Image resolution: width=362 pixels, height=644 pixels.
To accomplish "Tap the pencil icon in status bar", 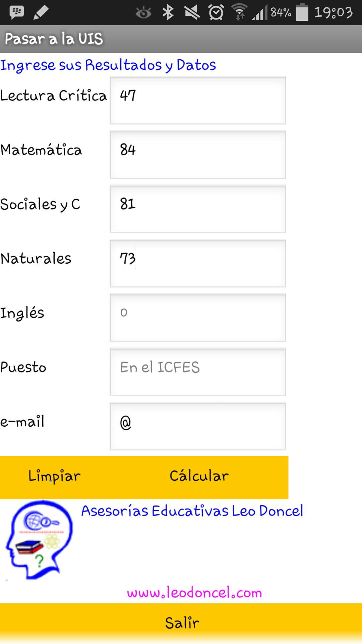I will [x=41, y=12].
